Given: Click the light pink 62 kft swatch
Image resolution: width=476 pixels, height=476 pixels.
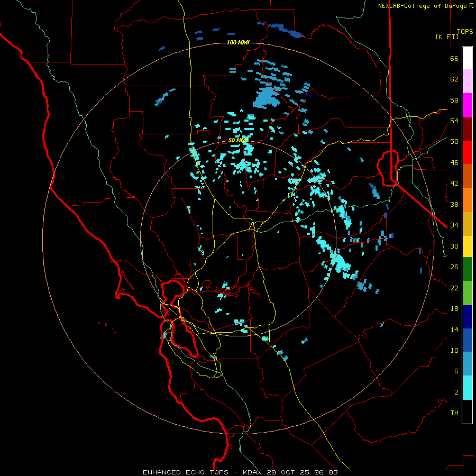Looking at the screenshot, I should click(467, 81).
